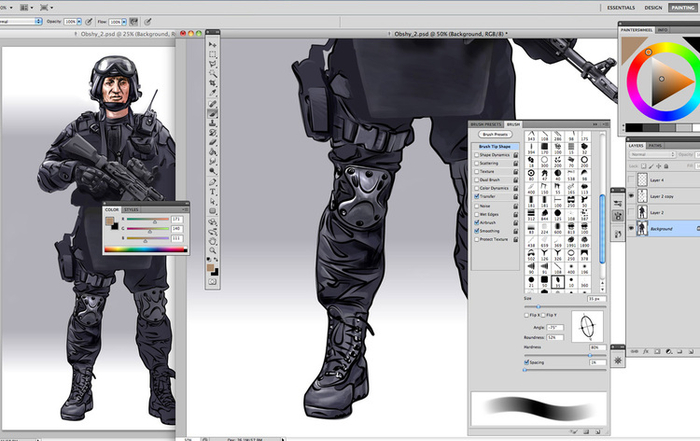Open the Opacity dropdown in options bar
Viewport: 700px width, 441px height.
pyautogui.click(x=77, y=20)
